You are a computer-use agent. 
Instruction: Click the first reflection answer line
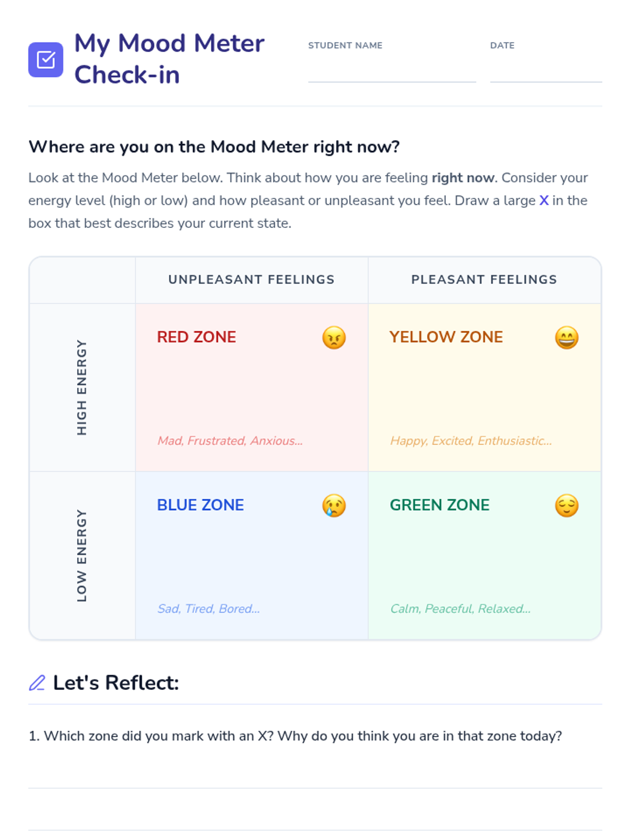pos(315,777)
